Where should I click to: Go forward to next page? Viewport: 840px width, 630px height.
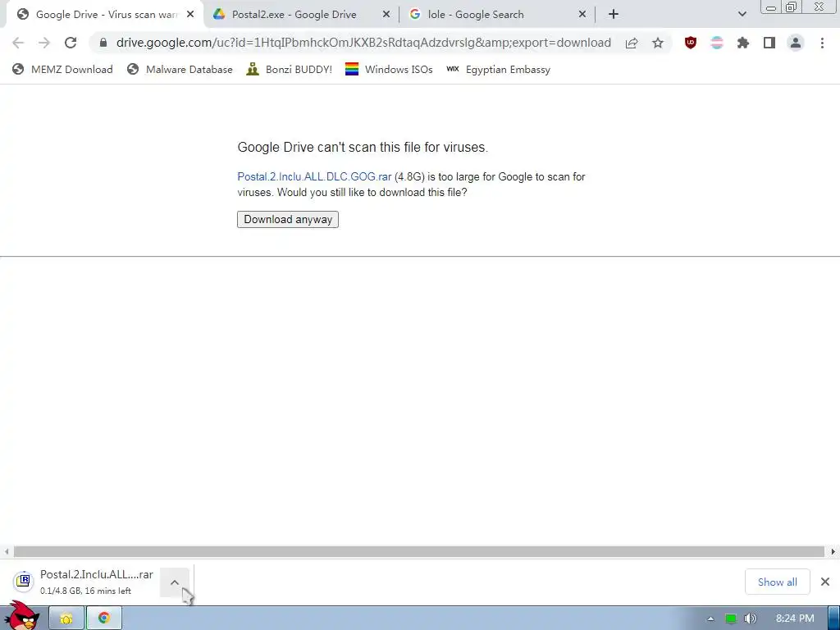coord(44,43)
